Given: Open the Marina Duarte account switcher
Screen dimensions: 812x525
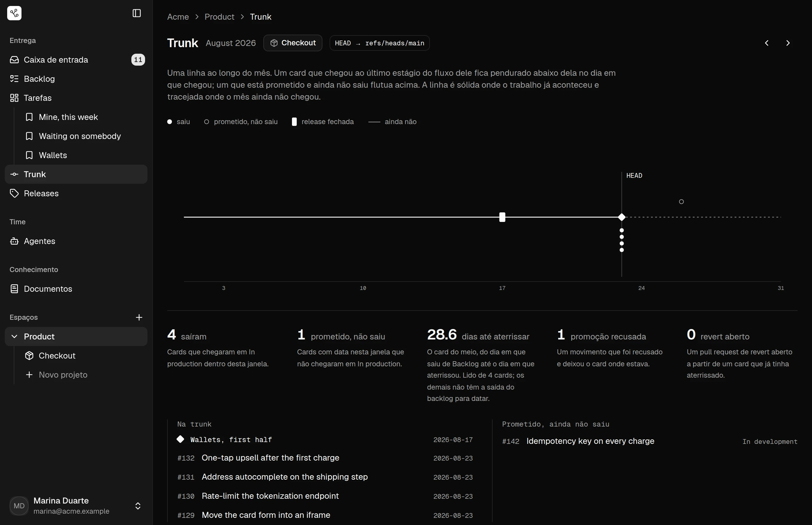Looking at the screenshot, I should click(76, 506).
